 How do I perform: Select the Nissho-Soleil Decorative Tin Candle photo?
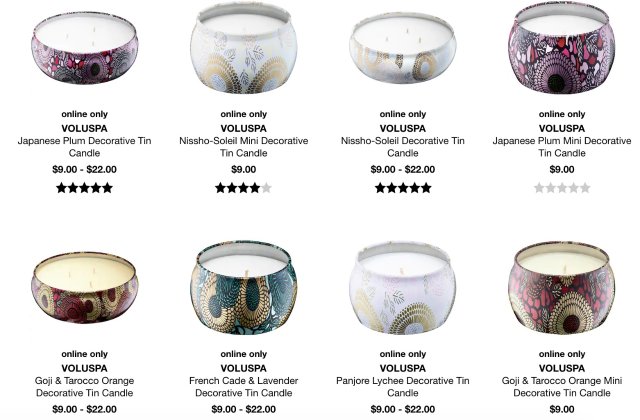(x=403, y=48)
